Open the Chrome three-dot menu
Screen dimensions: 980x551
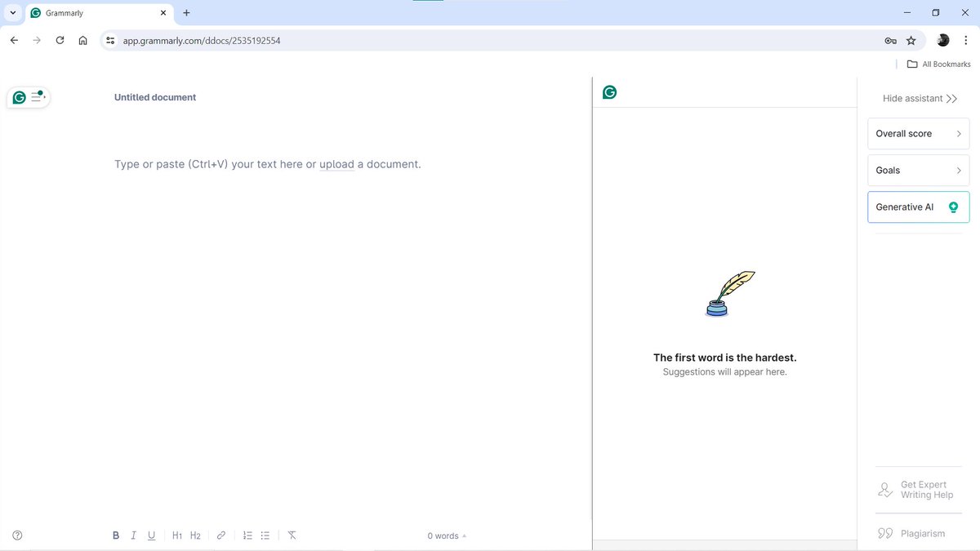[965, 40]
